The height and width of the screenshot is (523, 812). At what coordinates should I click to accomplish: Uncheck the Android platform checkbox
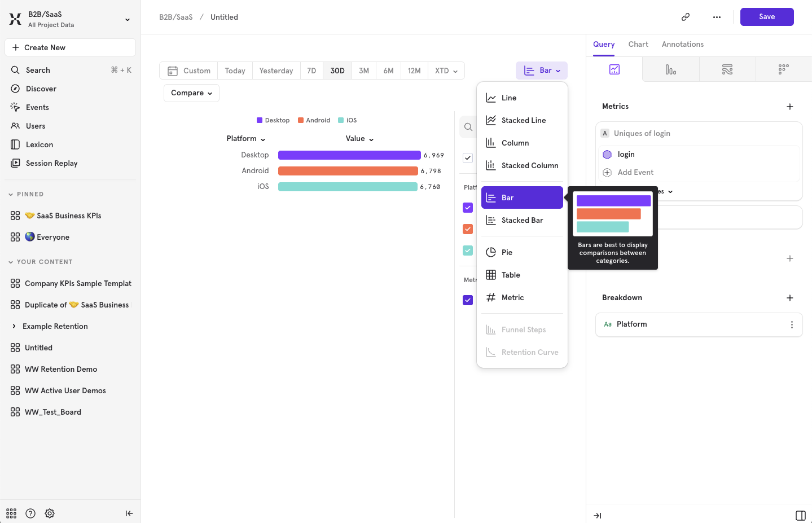[467, 229]
